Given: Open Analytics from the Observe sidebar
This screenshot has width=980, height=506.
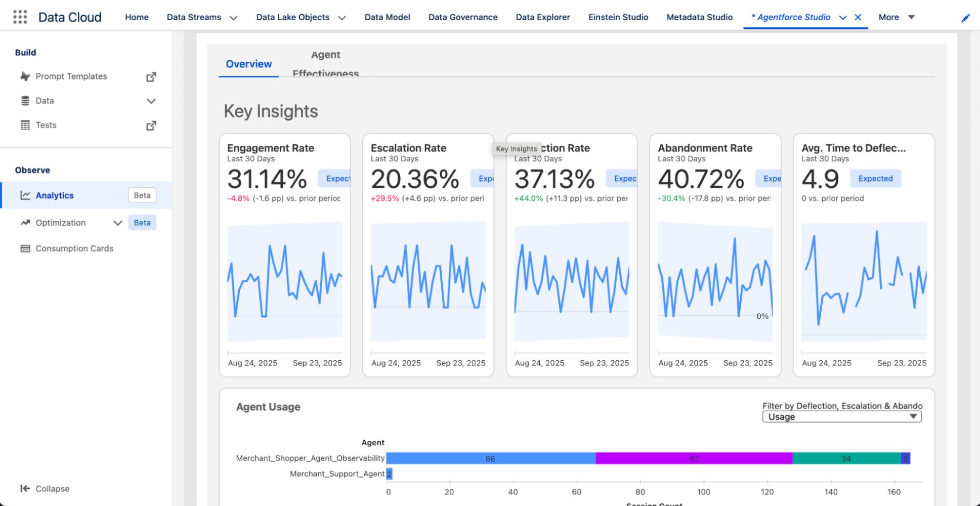Looking at the screenshot, I should [55, 195].
